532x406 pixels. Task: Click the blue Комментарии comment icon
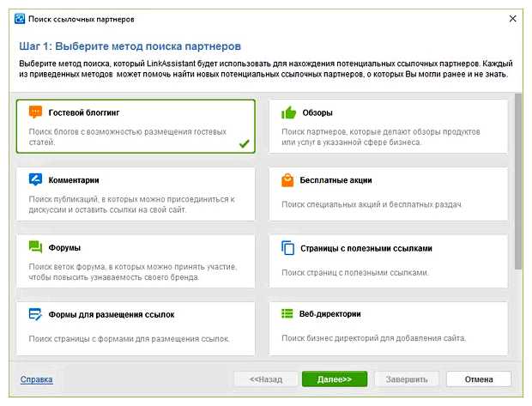tap(35, 180)
